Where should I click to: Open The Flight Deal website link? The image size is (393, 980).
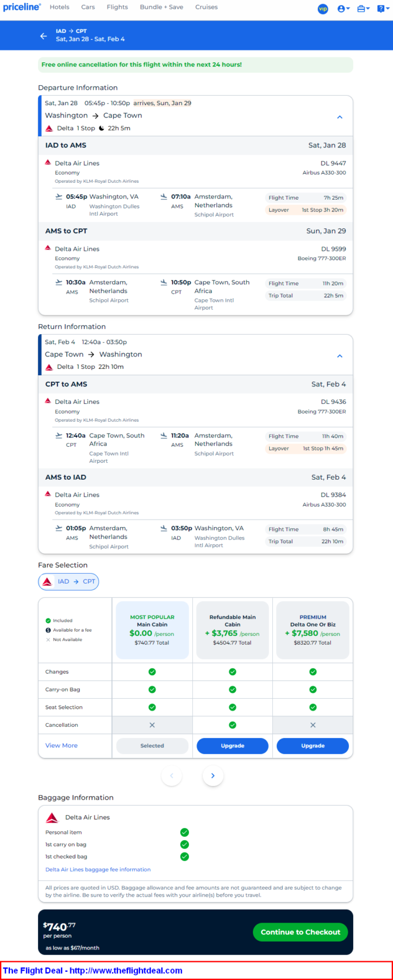point(93,971)
